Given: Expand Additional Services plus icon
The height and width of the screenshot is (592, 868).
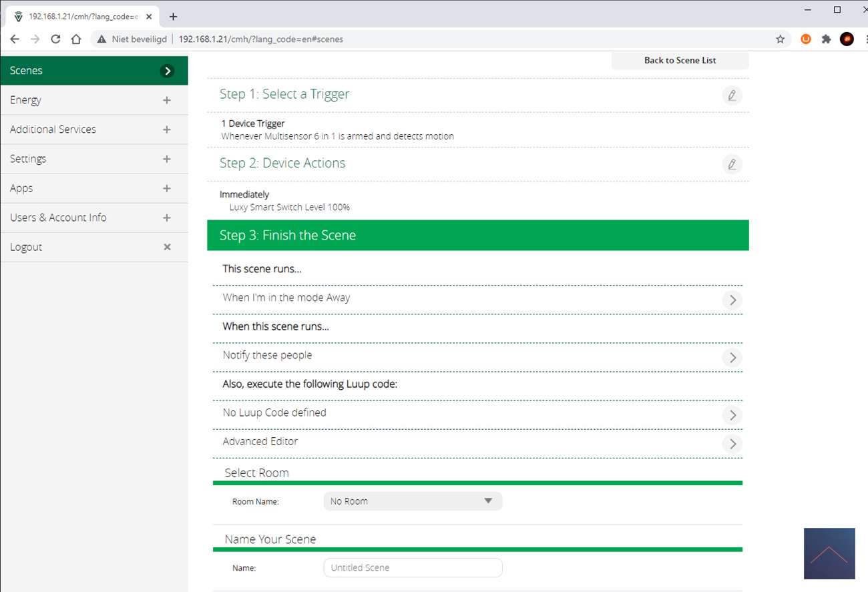Looking at the screenshot, I should pyautogui.click(x=167, y=129).
